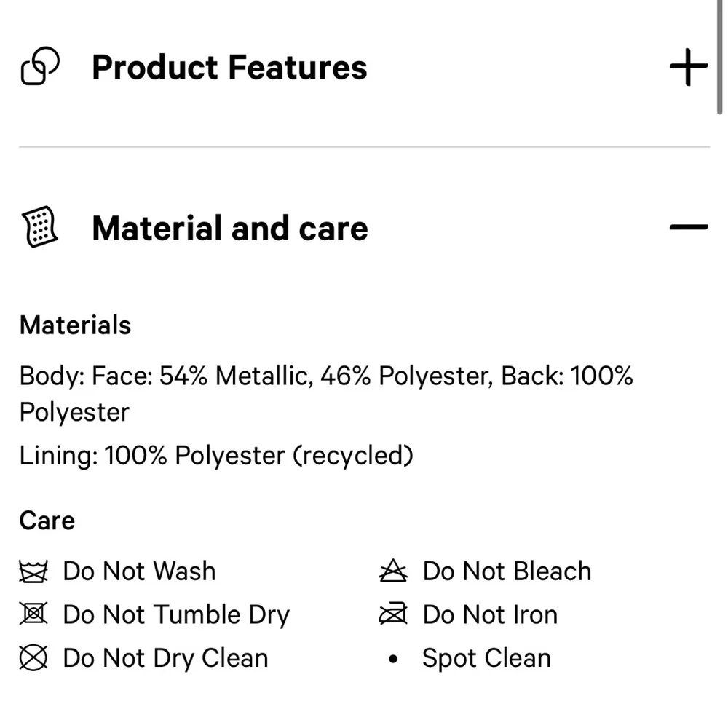
Task: Click the Do Not Iron symbol
Action: [393, 615]
